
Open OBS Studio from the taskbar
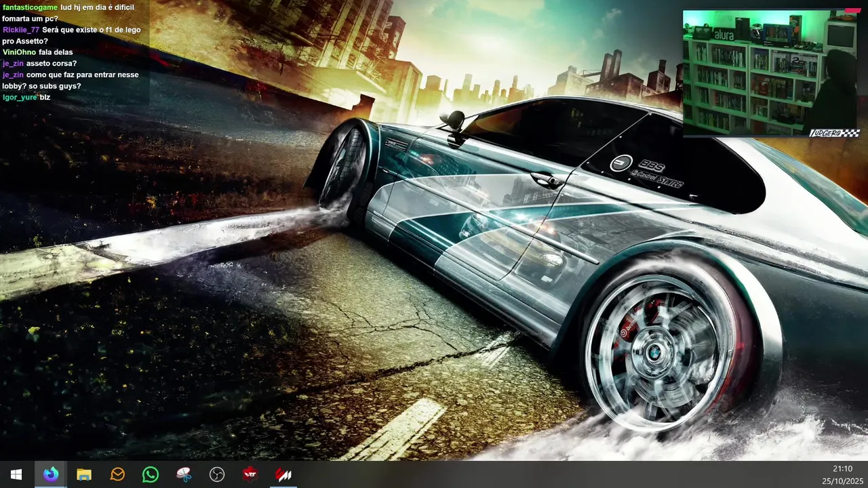pyautogui.click(x=217, y=474)
